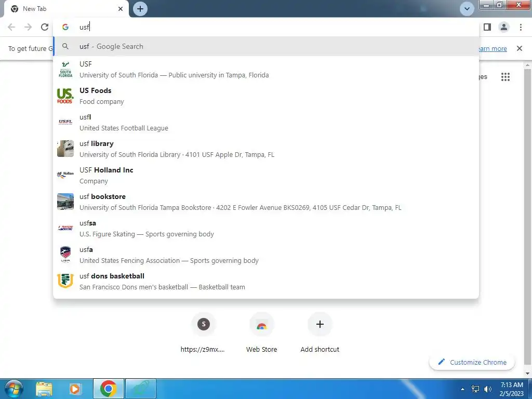This screenshot has height=399, width=532.
Task: Choose the usfl United States Football League suggestion
Action: tap(266, 123)
